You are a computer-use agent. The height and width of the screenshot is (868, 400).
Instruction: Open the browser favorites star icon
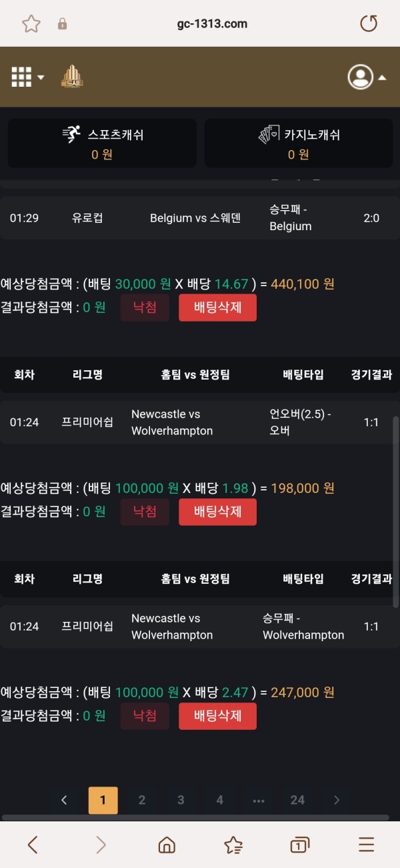tap(233, 845)
